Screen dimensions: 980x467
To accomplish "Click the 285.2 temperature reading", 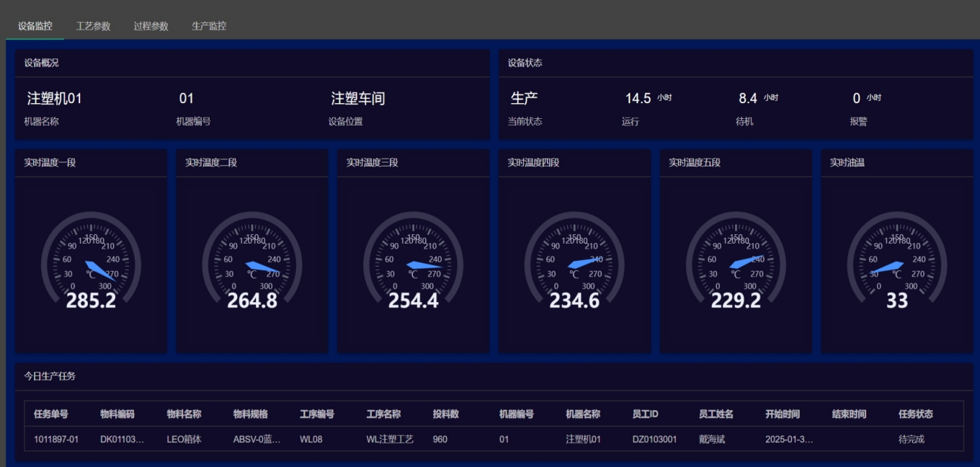I will click(91, 301).
